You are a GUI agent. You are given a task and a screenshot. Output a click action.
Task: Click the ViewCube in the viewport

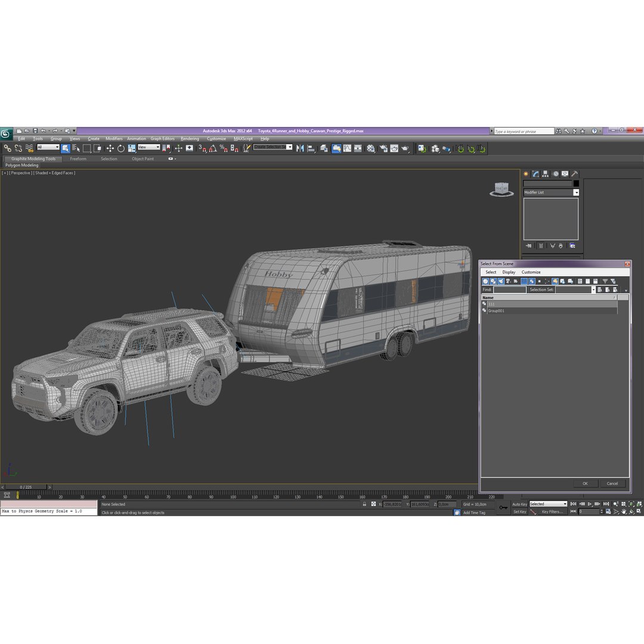501,190
